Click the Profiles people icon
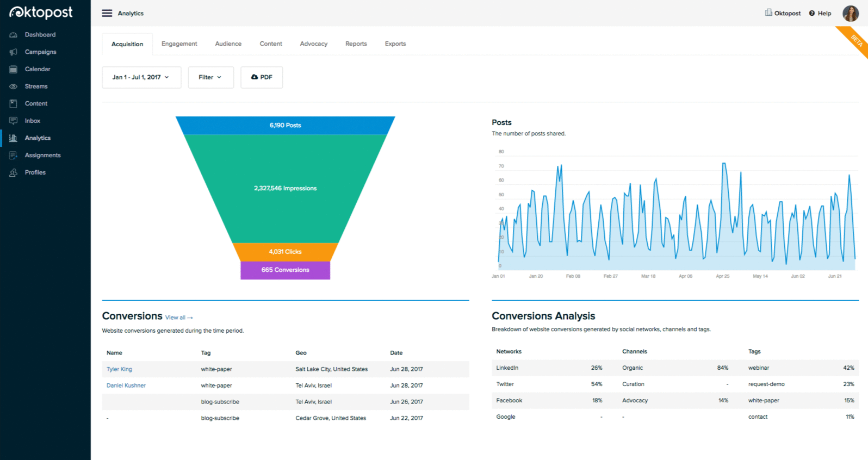Viewport: 868px width, 460px height. [14, 172]
